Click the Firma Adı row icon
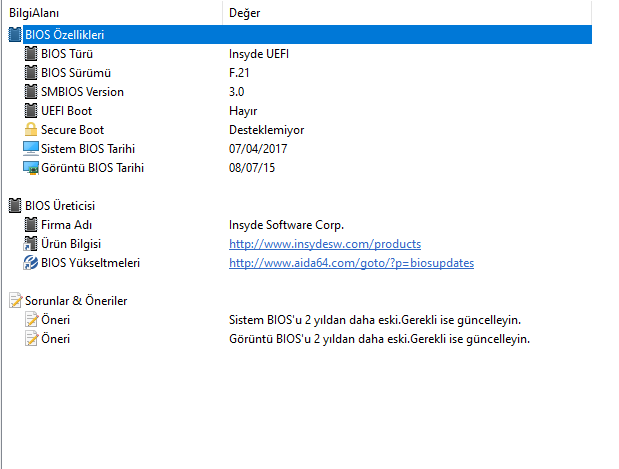619x469 pixels. click(x=31, y=225)
